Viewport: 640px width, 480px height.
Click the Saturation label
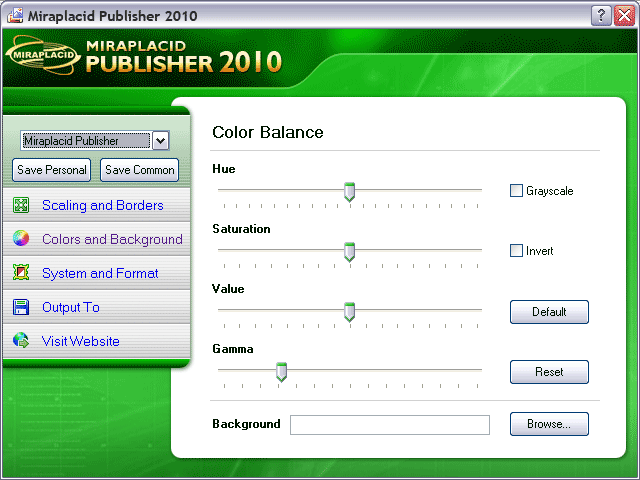pos(241,229)
